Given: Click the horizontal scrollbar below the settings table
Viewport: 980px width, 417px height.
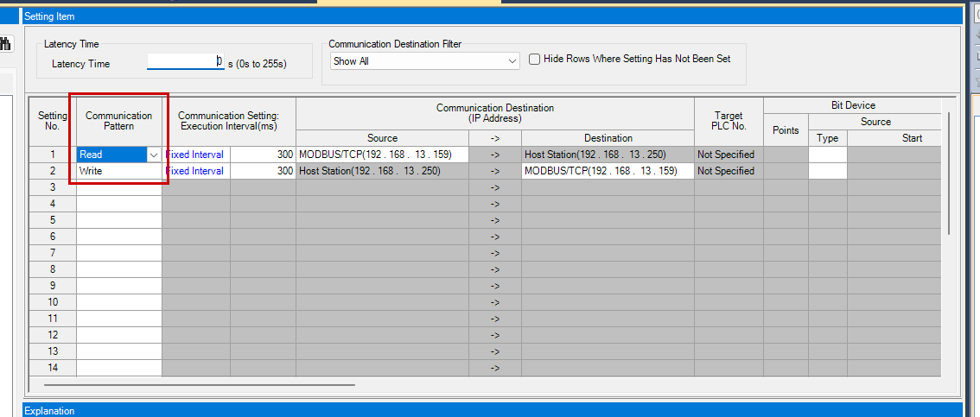Looking at the screenshot, I should pyautogui.click(x=198, y=385).
